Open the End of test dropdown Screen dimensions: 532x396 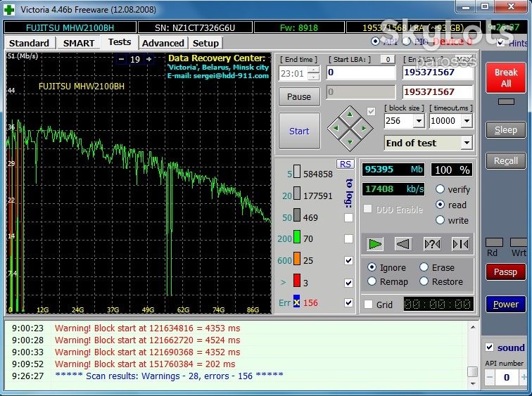coord(467,143)
